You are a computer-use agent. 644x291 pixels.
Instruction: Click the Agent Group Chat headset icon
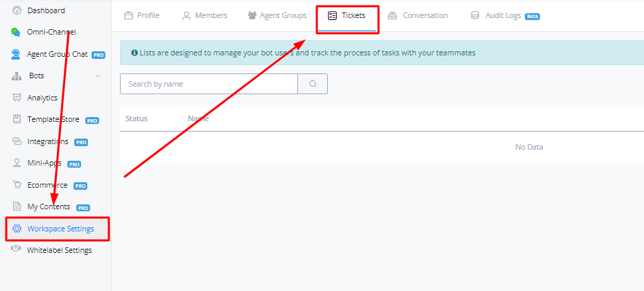point(16,54)
